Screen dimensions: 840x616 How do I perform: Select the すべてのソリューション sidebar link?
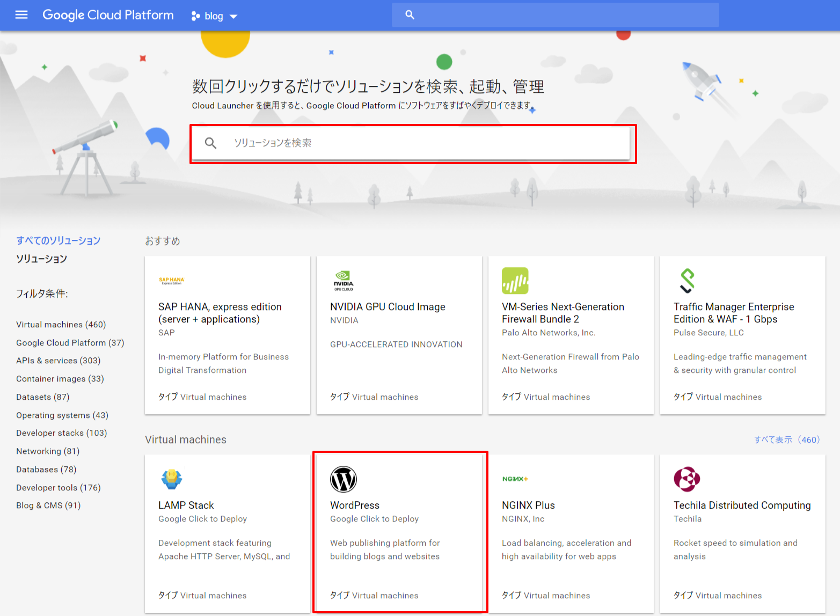(x=59, y=240)
